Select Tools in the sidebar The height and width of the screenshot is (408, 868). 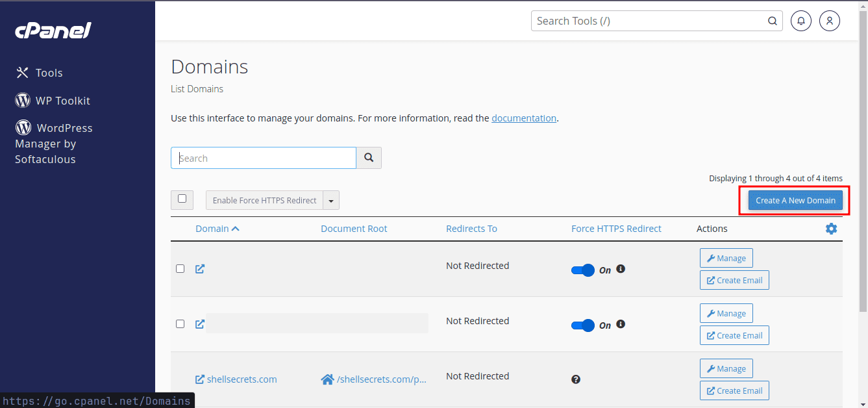point(49,73)
